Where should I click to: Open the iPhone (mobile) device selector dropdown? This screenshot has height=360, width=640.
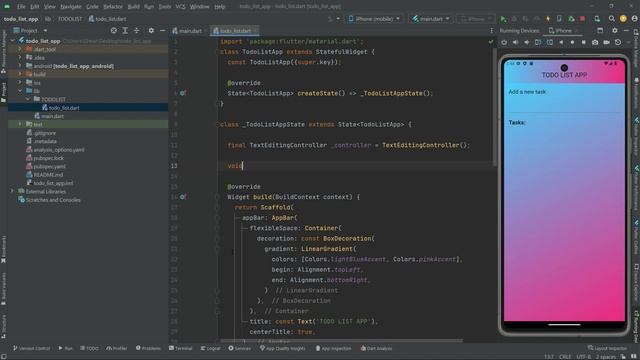(x=374, y=19)
